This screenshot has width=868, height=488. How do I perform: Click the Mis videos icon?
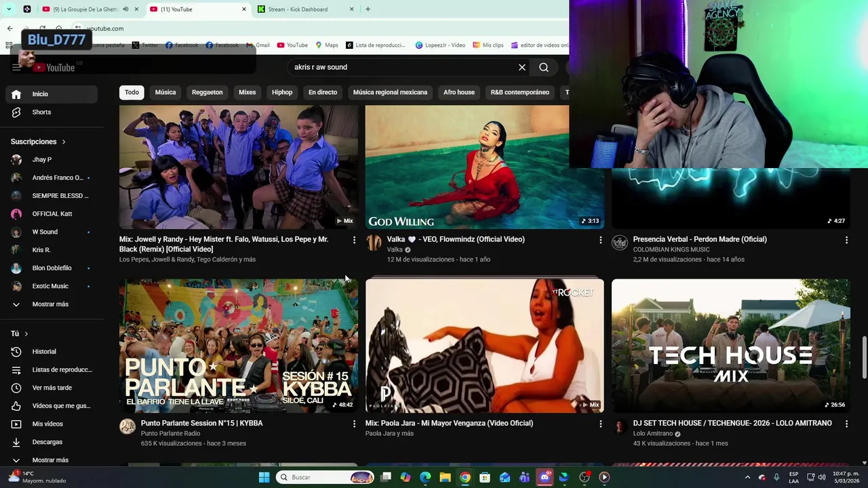pos(16,424)
